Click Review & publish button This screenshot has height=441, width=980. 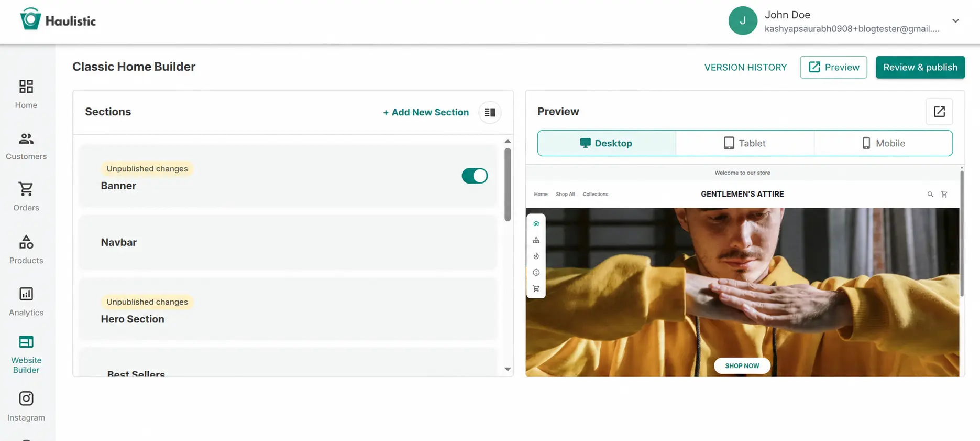point(920,67)
